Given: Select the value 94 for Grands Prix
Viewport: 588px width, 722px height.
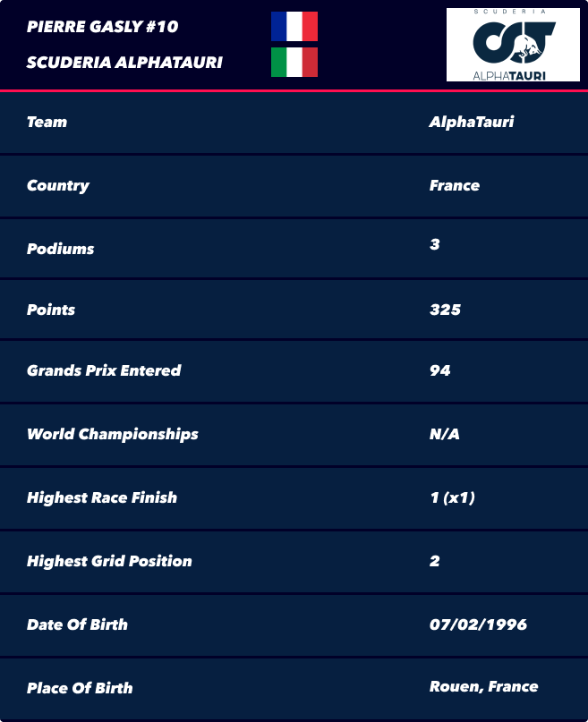Looking at the screenshot, I should [x=439, y=370].
